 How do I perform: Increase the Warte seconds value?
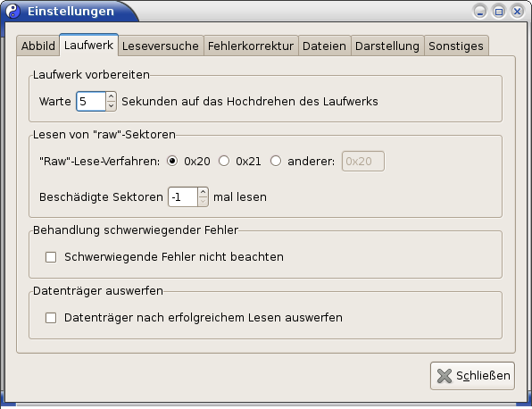pyautogui.click(x=111, y=96)
